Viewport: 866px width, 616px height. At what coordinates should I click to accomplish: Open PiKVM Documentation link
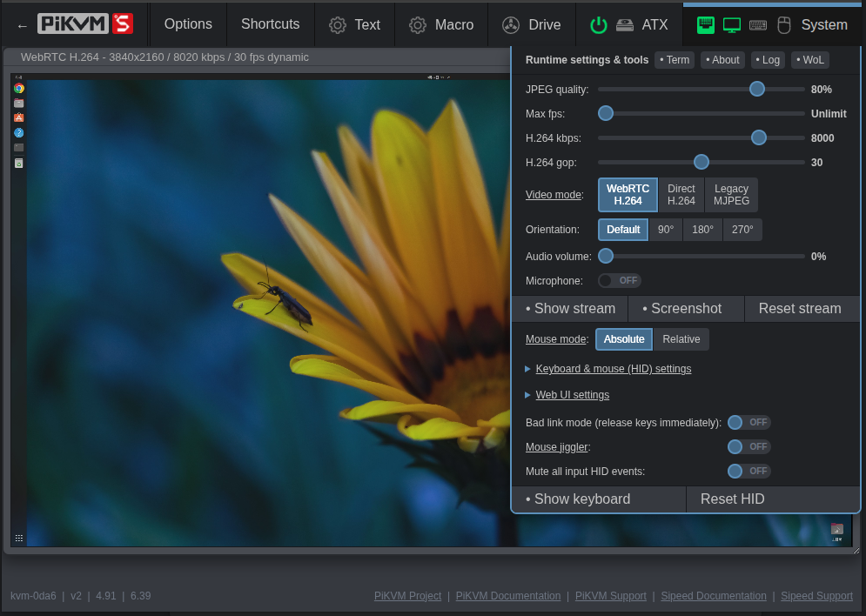coord(508,596)
